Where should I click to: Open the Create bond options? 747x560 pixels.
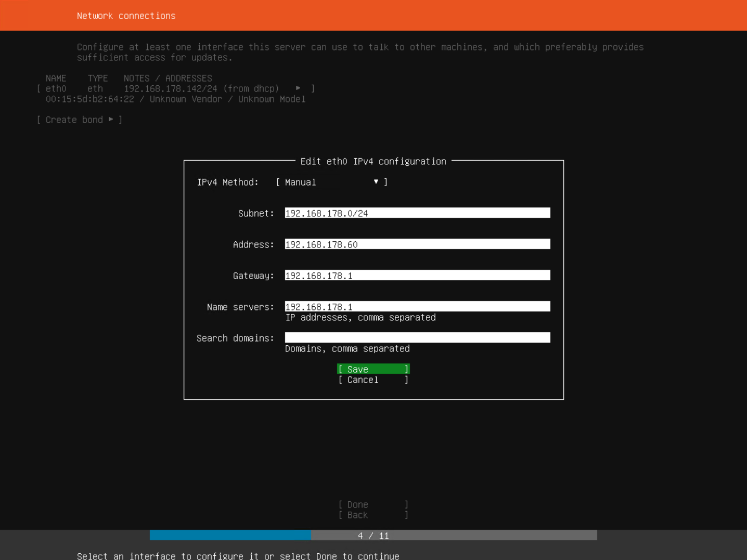[x=79, y=120]
